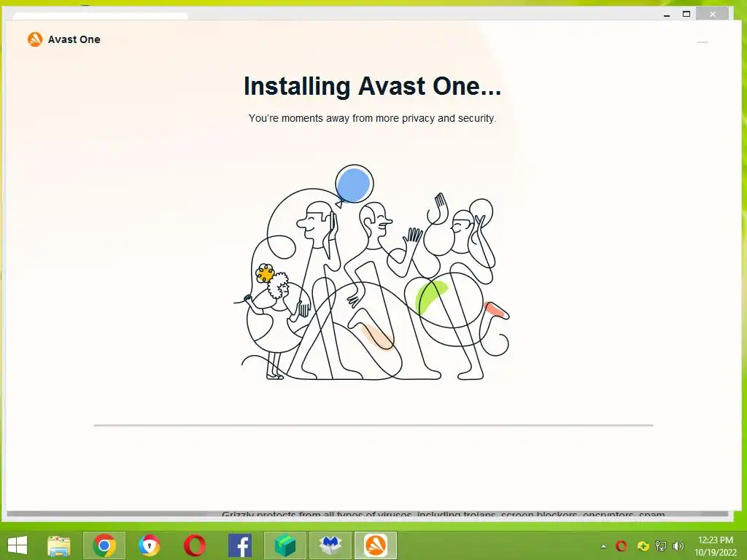Switch to Google Chrome in the taskbar
Screen dimensions: 747x560
coord(104,545)
